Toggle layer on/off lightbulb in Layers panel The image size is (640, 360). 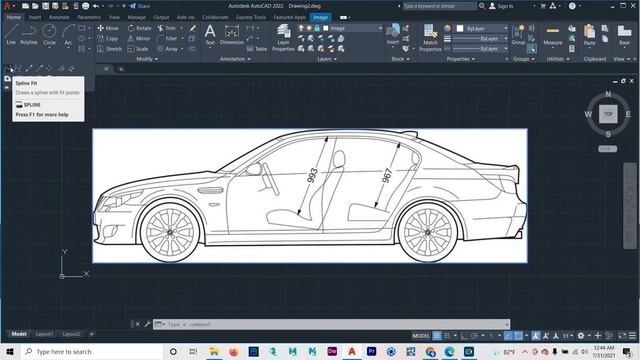pos(301,28)
